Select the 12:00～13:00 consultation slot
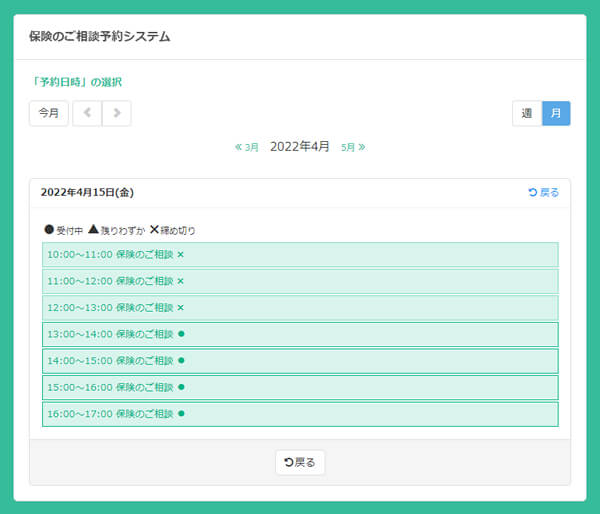The height and width of the screenshot is (514, 600). point(300,307)
